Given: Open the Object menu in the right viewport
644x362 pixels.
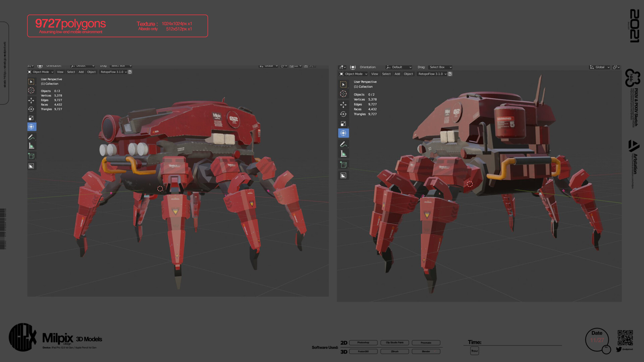Looking at the screenshot, I should coord(408,74).
